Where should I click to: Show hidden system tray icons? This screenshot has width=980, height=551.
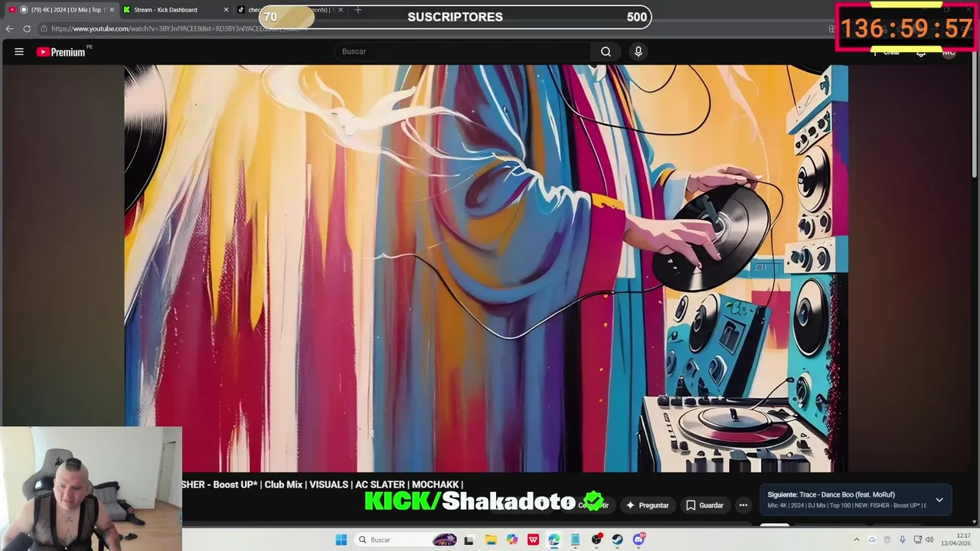(857, 540)
